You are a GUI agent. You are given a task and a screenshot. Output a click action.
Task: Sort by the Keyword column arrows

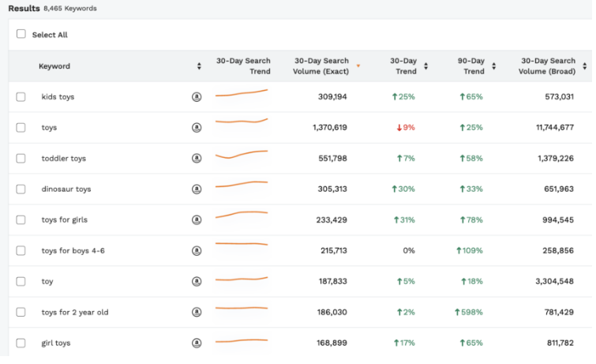coord(199,66)
